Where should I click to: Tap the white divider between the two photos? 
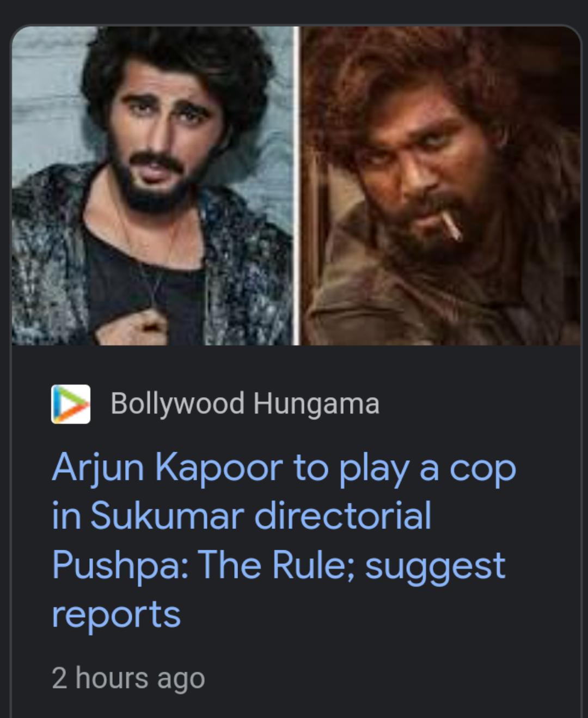296,185
